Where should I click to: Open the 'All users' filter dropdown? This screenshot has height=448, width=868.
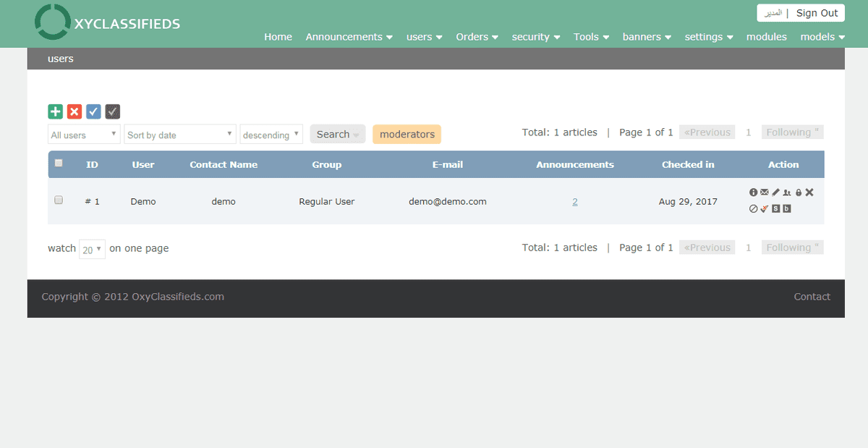pyautogui.click(x=84, y=135)
